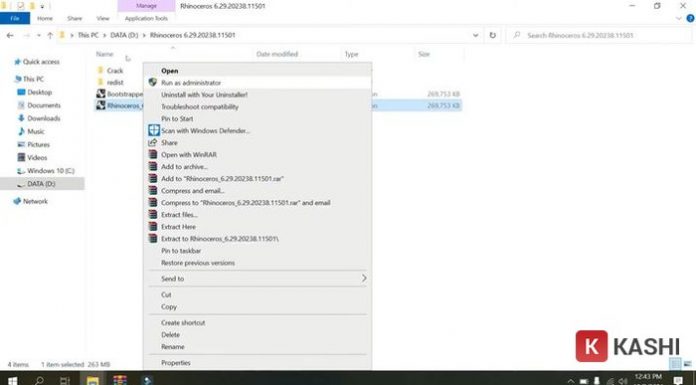
Task: Switch to the Home ribbon tab
Action: point(45,18)
